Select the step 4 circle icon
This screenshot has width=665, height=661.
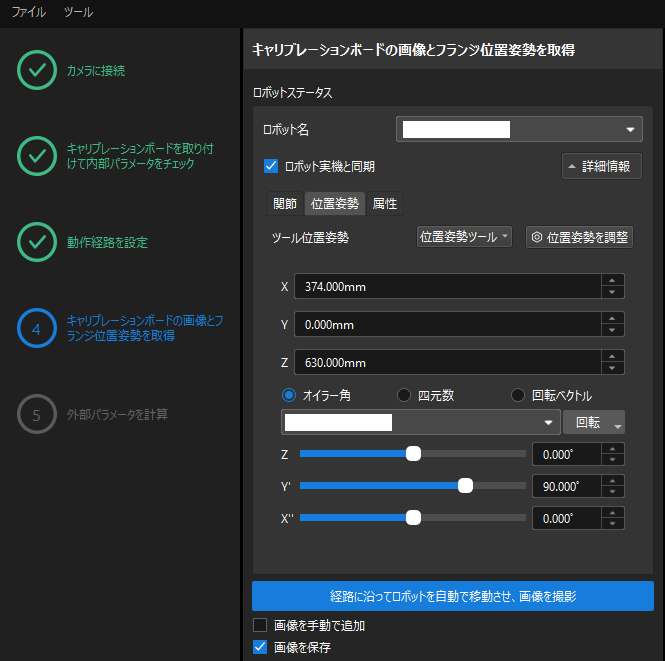37,328
